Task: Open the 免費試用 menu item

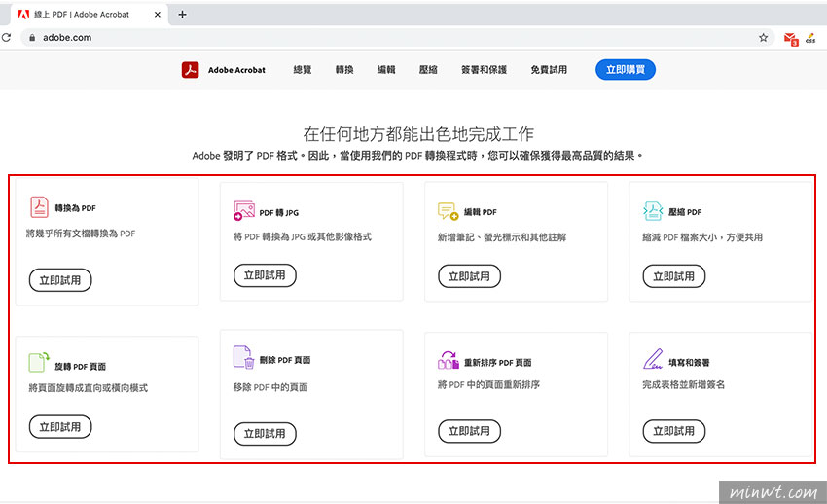Action: pyautogui.click(x=549, y=70)
